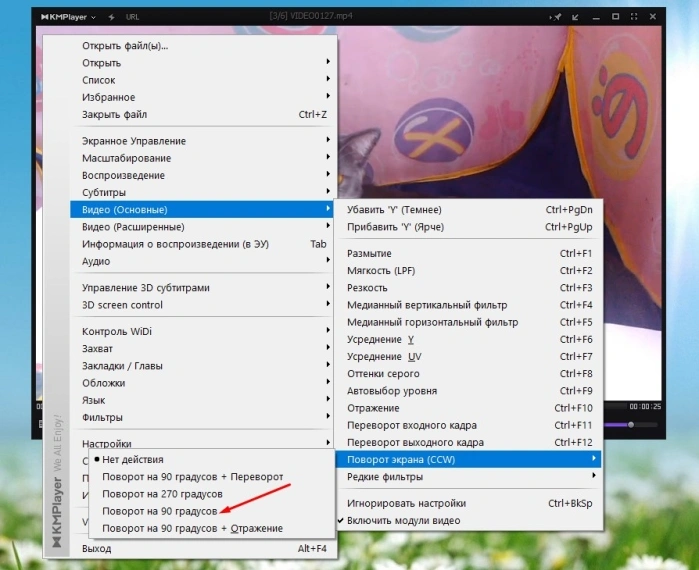
Task: Click the pin on top icon
Action: 556,17
